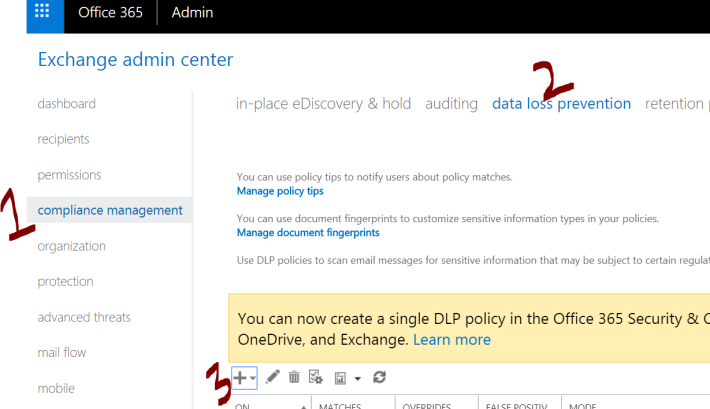Sort by the MODE column header
Screen dimensions: 710x409
click(x=583, y=405)
